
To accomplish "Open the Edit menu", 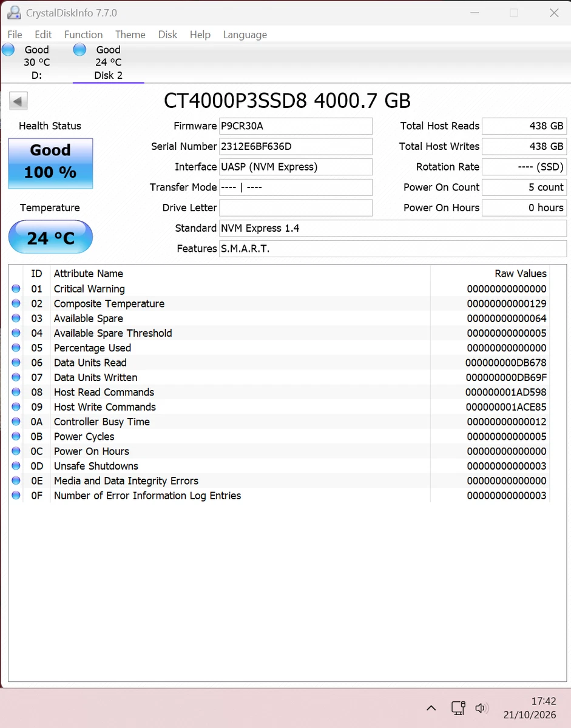I will tap(43, 35).
